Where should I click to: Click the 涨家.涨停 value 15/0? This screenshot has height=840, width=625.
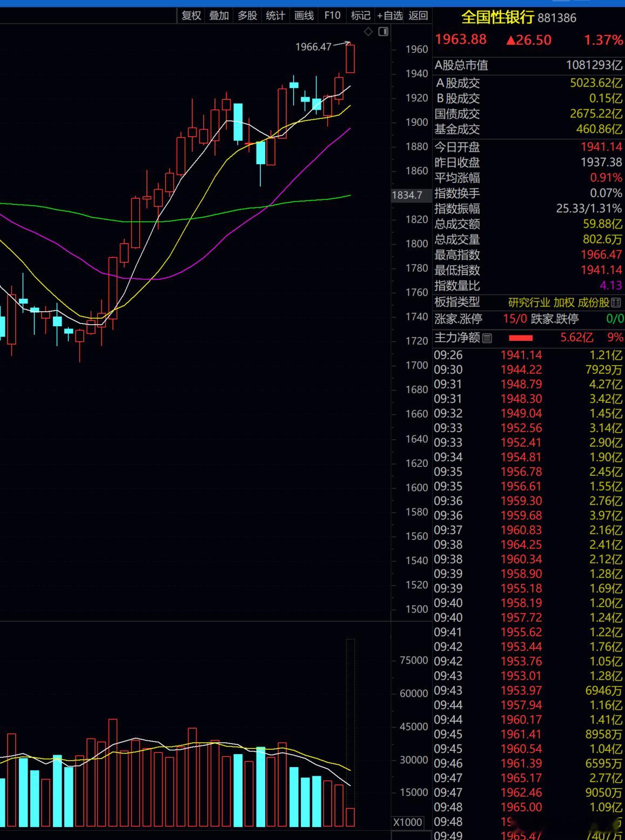coord(515,319)
